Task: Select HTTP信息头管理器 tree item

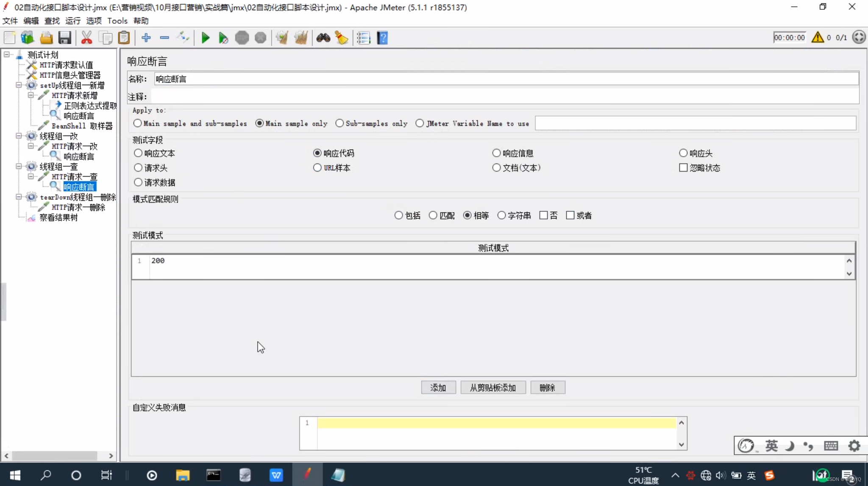Action: [x=70, y=75]
